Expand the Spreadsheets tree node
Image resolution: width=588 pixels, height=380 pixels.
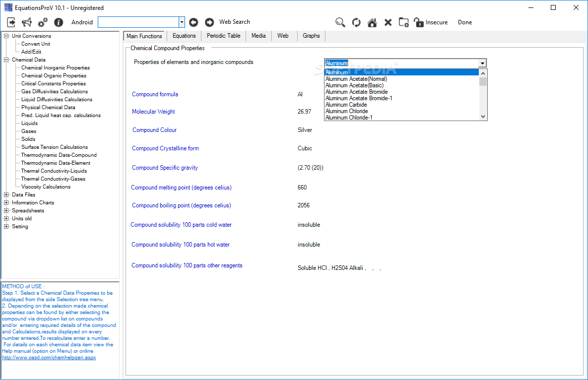[x=6, y=211]
